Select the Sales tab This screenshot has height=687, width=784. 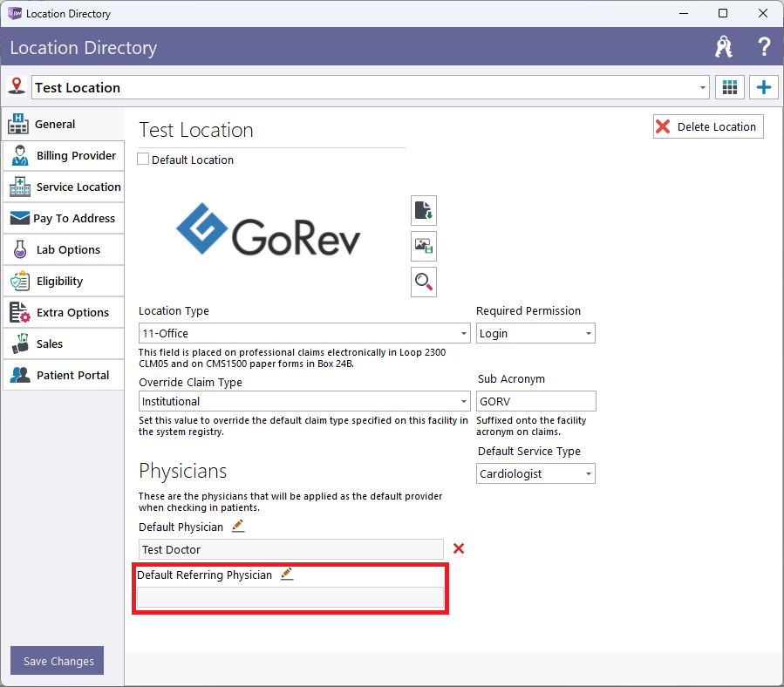pyautogui.click(x=64, y=344)
